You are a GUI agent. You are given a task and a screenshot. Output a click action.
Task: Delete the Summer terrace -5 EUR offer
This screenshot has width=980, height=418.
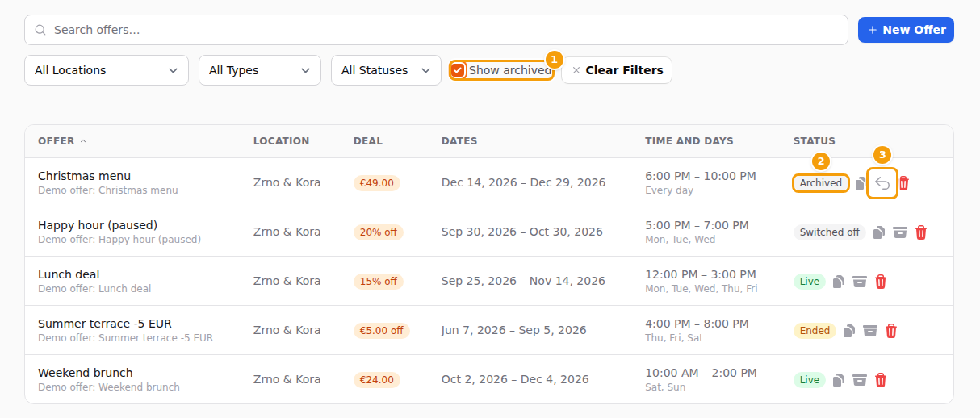891,331
